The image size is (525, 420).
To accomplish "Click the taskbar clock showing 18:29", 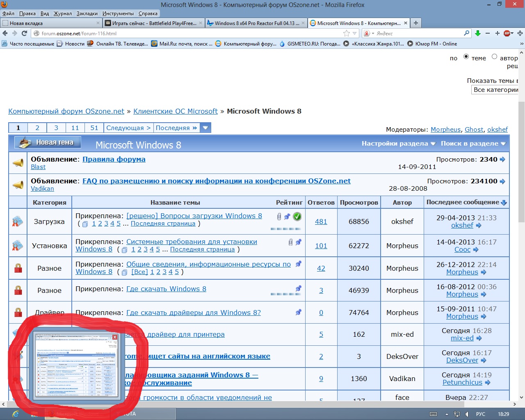I will pos(504,414).
